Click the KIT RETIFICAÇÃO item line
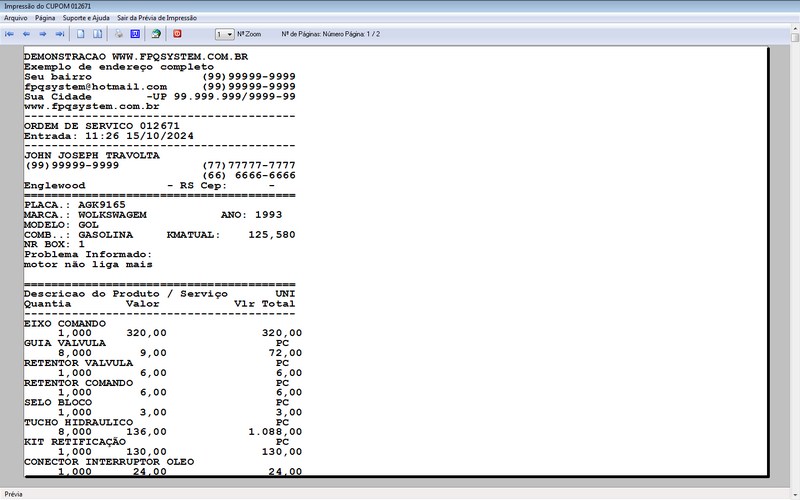The height and width of the screenshot is (500, 800). point(74,442)
